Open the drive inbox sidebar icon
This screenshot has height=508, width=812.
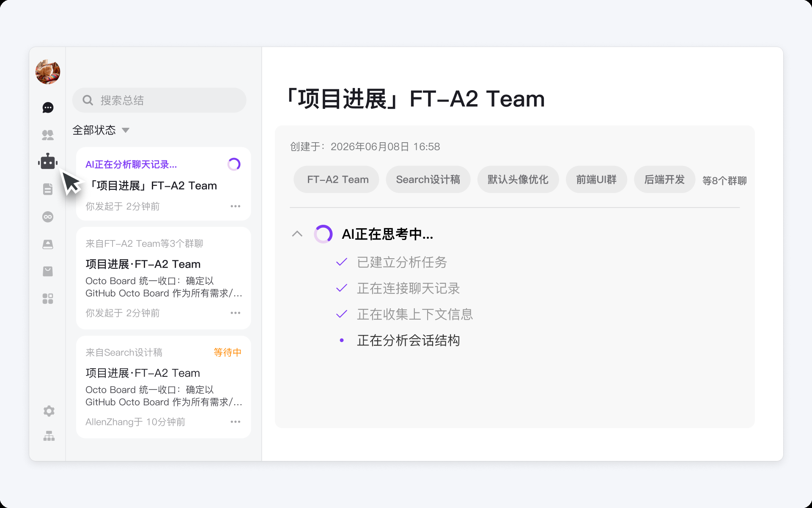(x=48, y=244)
